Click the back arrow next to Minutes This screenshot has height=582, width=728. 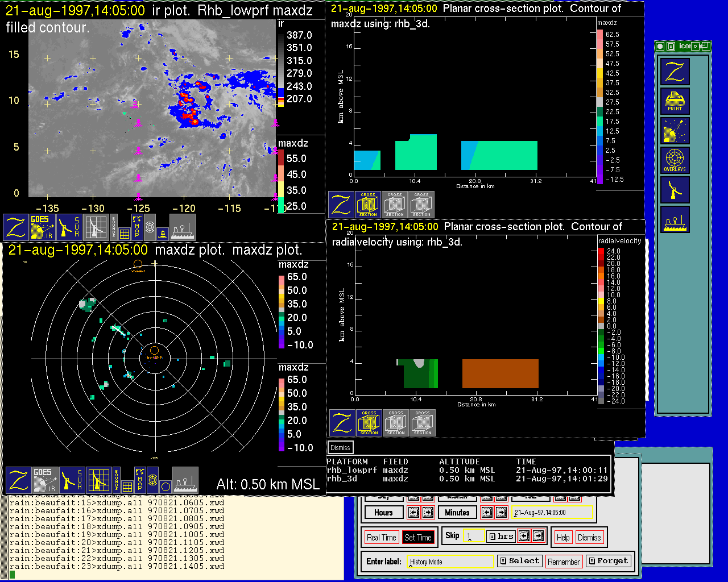pos(486,512)
